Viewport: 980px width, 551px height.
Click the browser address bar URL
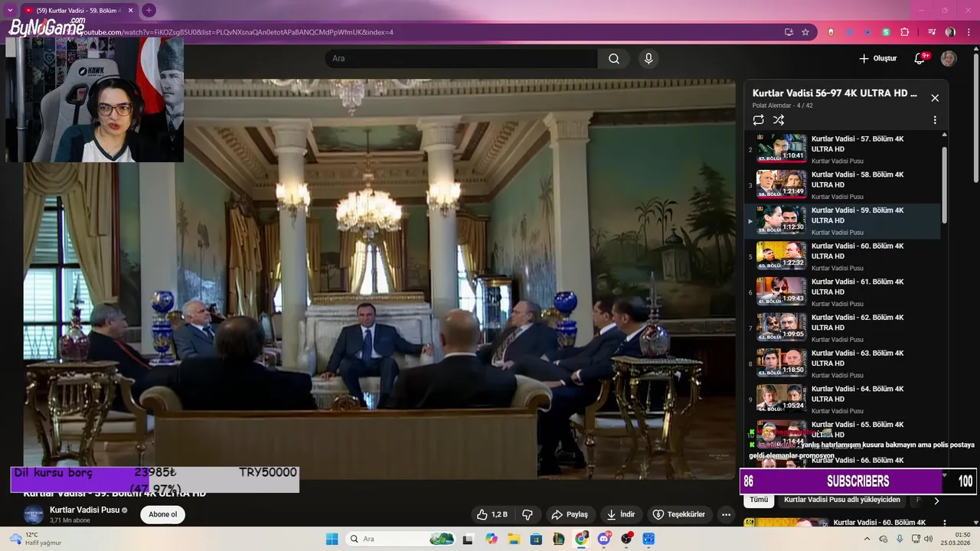pos(237,32)
